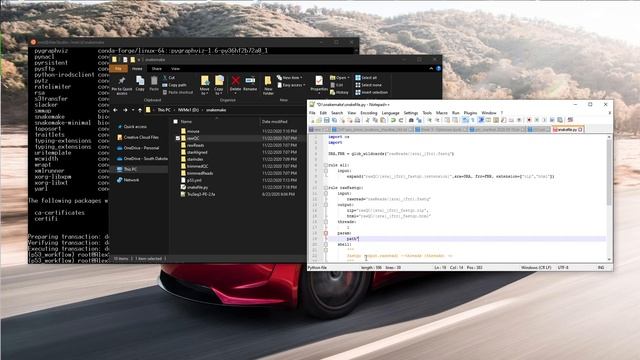
Task: Expand the New item dropdown in Explorer
Action: coord(290,78)
